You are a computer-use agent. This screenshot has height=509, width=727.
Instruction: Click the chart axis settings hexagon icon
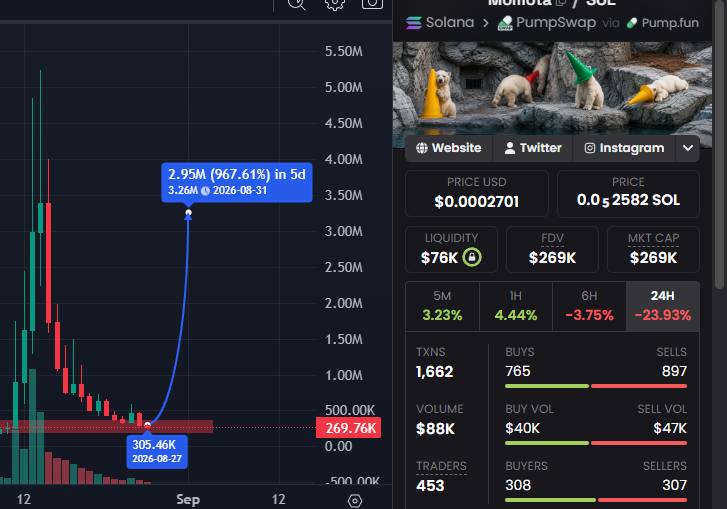[x=355, y=501]
